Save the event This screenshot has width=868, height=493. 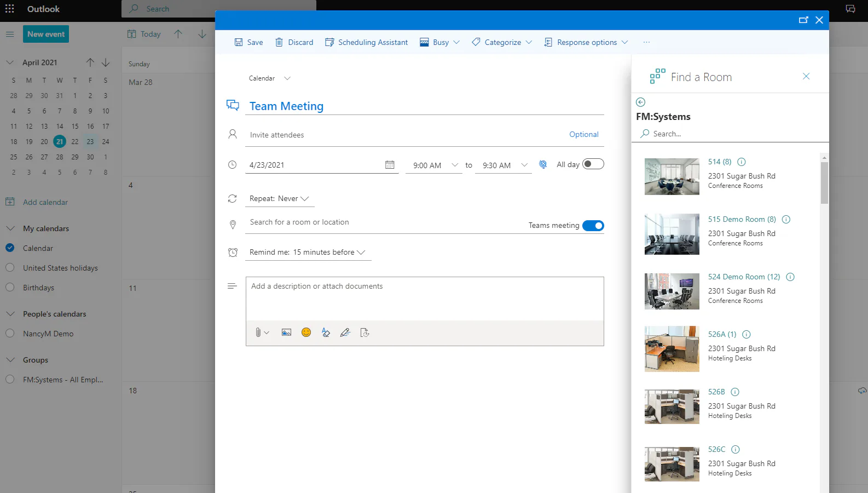[249, 42]
